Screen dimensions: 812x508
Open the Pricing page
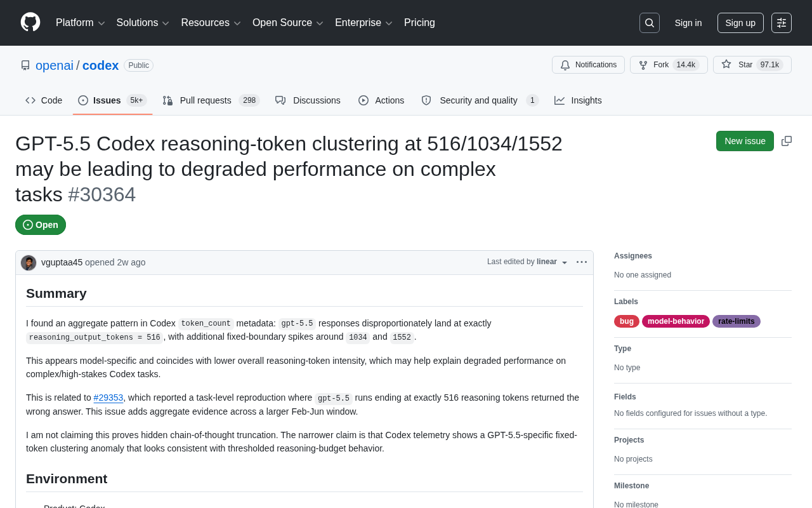point(419,23)
